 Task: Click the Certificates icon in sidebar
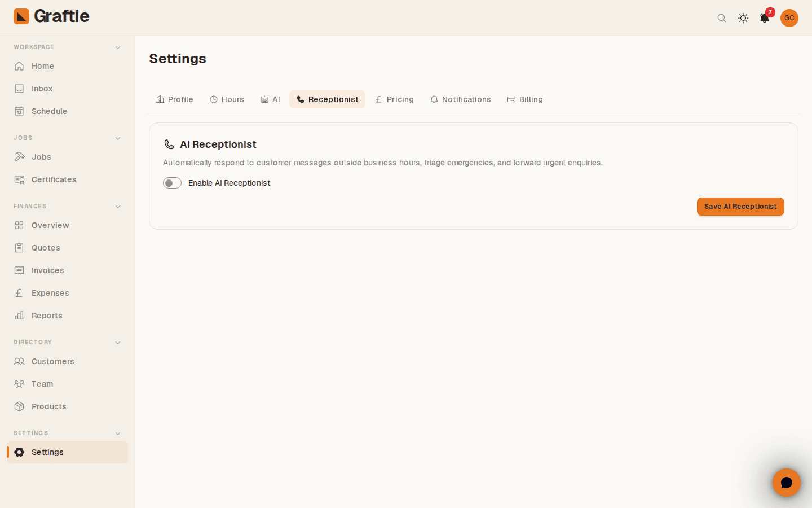coord(19,179)
